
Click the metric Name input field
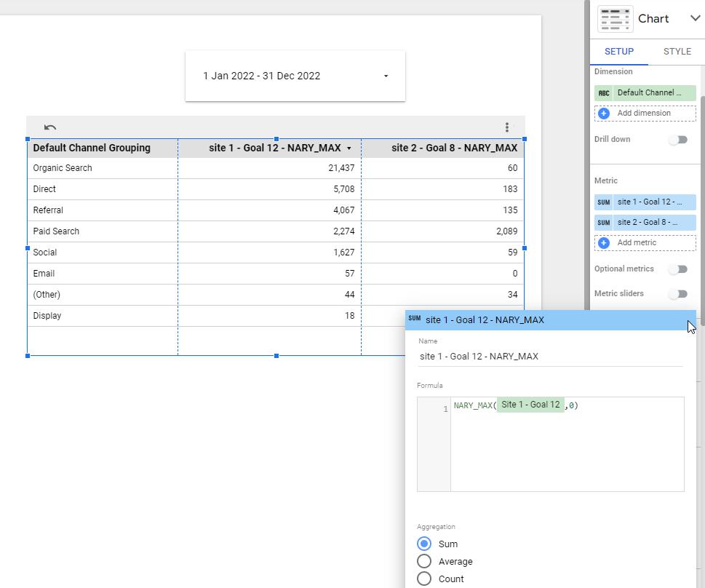click(x=550, y=357)
